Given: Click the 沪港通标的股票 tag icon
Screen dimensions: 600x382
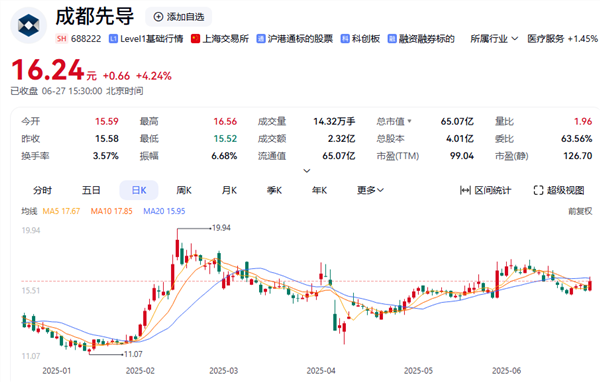Looking at the screenshot, I should pyautogui.click(x=261, y=39).
